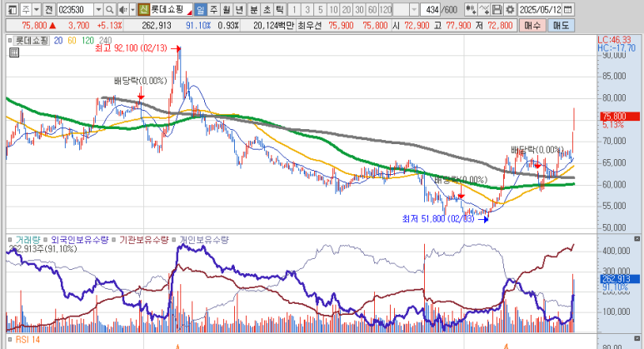Open the 롯데쇼핑 name box red corner
The height and width of the screenshot is (349, 644).
(189, 12)
